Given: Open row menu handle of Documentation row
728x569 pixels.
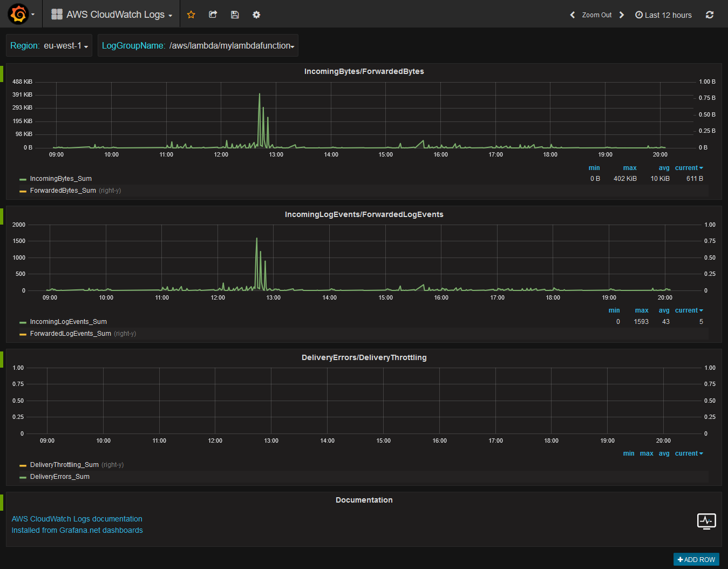Looking at the screenshot, I should [2, 503].
